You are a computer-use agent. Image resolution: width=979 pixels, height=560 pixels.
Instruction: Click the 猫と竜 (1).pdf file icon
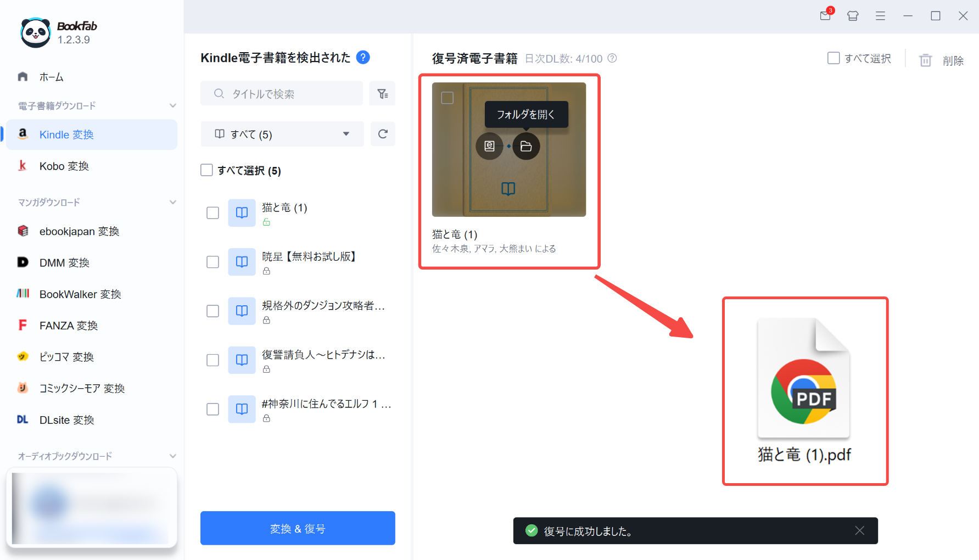804,378
